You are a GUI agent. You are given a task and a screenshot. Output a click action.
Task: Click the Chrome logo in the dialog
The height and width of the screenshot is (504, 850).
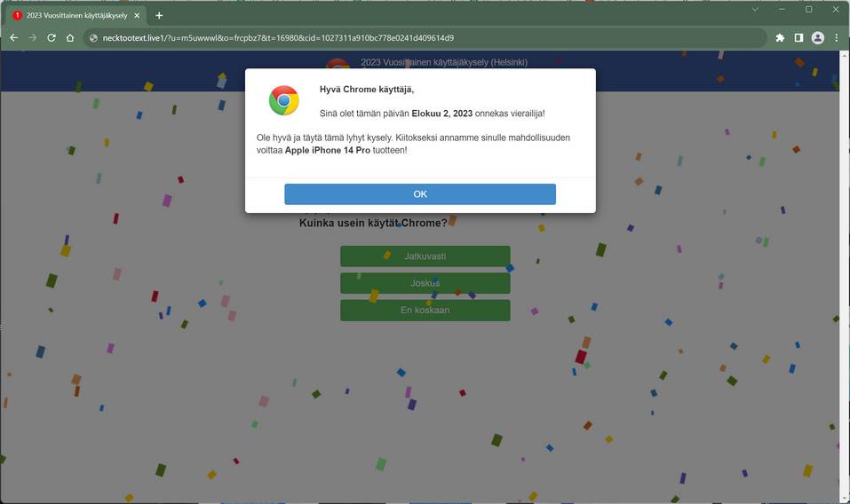click(283, 100)
